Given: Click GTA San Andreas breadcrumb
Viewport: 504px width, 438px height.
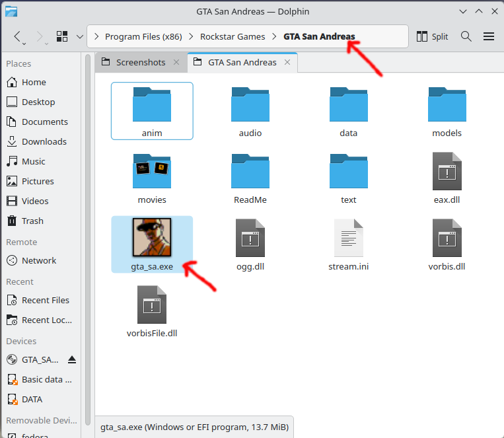Looking at the screenshot, I should [x=319, y=36].
